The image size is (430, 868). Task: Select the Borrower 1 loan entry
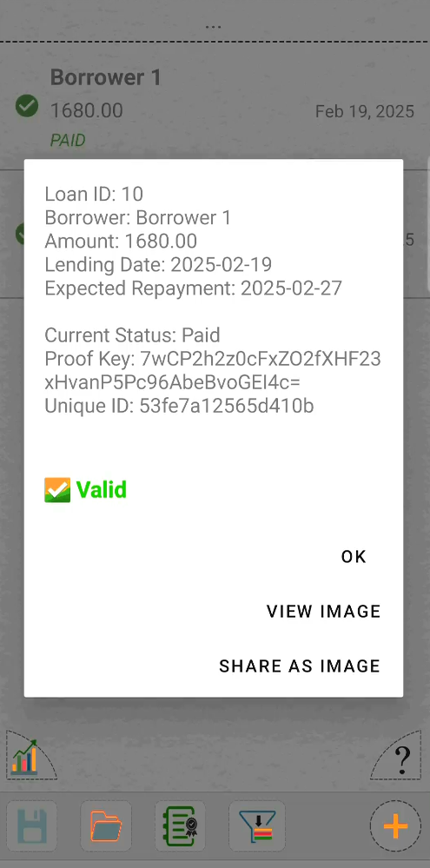tap(215, 107)
